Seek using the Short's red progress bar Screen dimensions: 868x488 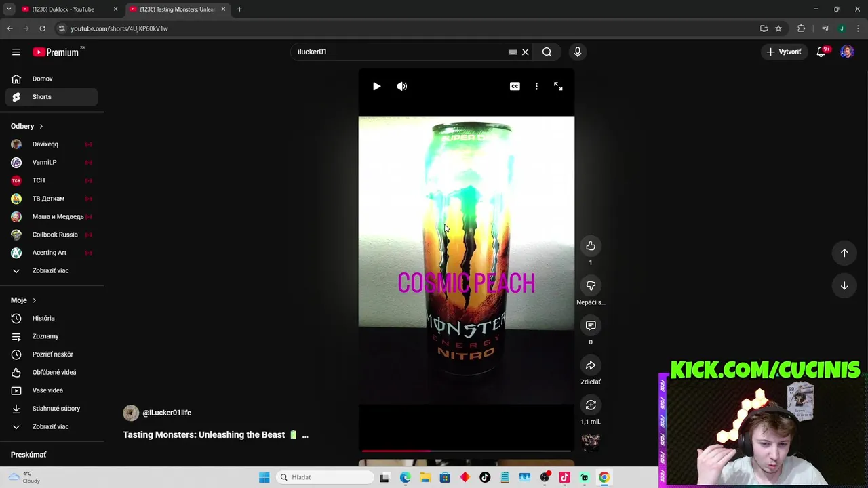(466, 451)
